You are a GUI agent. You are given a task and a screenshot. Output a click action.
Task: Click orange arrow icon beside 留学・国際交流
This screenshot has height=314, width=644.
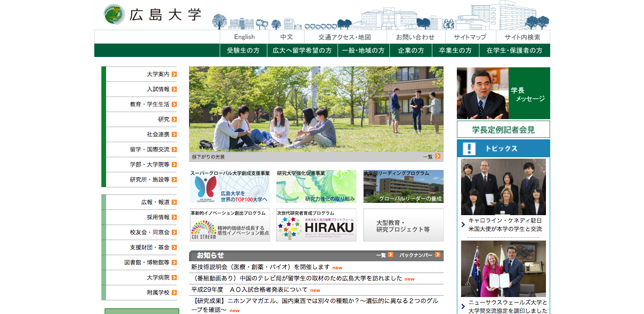click(174, 150)
